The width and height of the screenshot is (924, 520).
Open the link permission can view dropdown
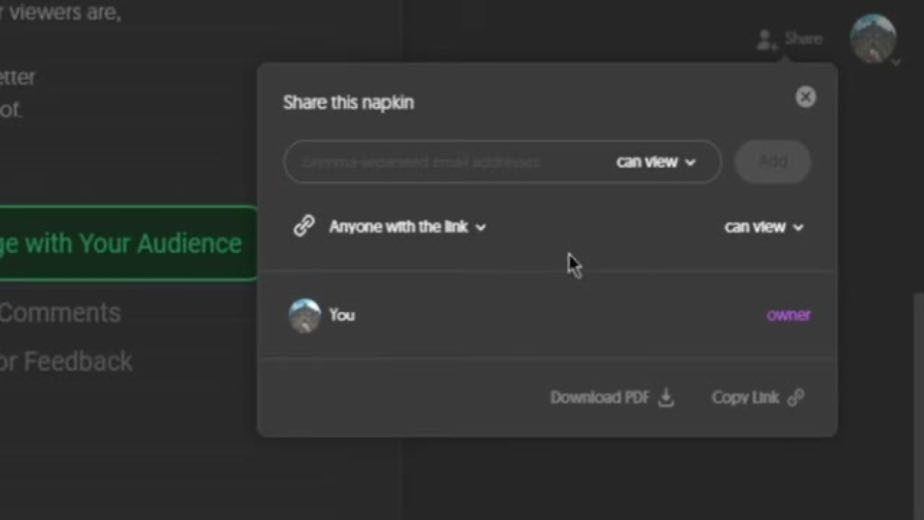tap(764, 227)
